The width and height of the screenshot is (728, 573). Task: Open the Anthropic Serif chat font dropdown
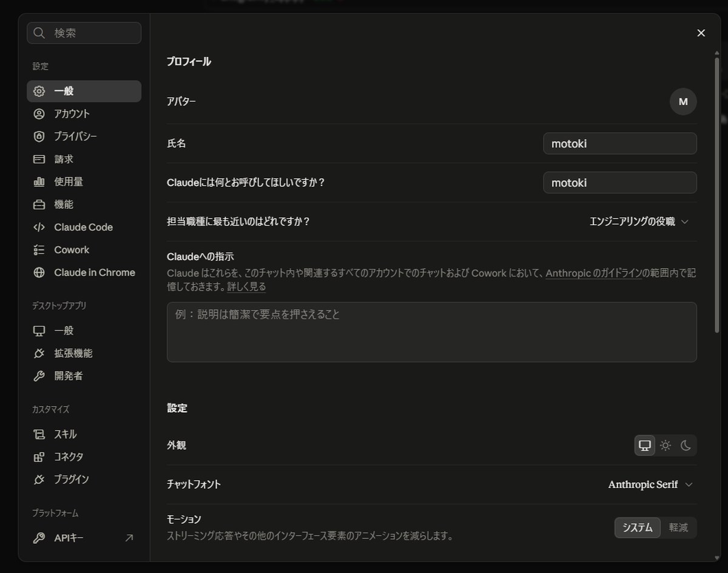point(650,484)
